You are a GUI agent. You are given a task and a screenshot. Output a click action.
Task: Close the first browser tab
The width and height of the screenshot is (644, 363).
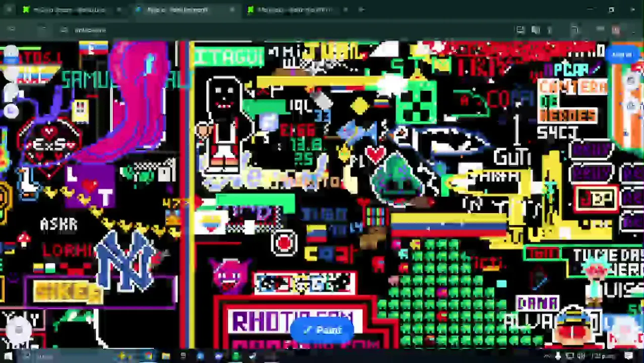[x=118, y=10]
